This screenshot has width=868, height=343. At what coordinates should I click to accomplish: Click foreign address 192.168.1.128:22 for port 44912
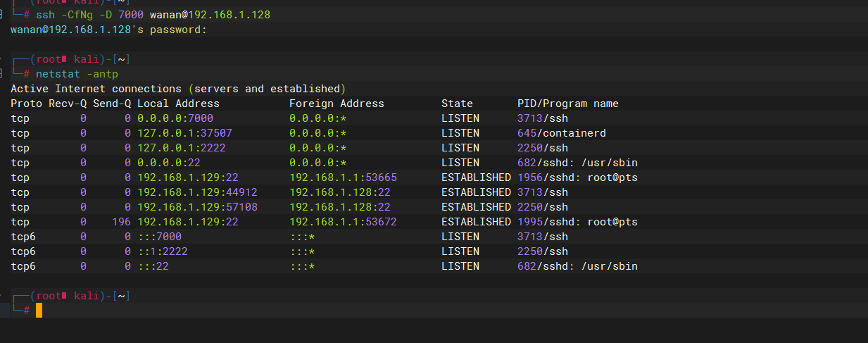coord(340,192)
